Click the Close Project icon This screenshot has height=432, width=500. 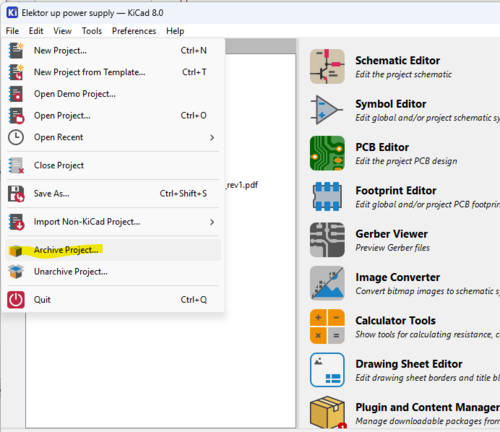(x=16, y=165)
